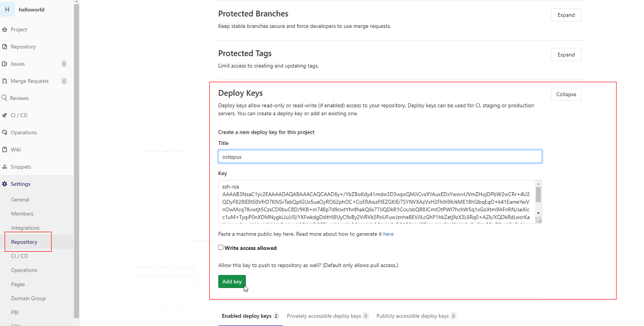The height and width of the screenshot is (326, 644).
Task: Click the Project home icon in sidebar
Action: tap(4, 30)
